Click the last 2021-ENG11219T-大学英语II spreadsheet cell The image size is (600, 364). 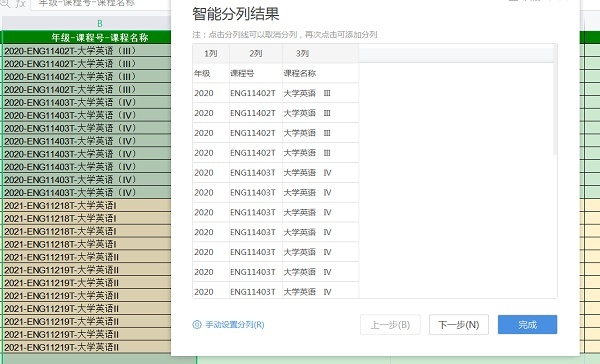click(86, 347)
